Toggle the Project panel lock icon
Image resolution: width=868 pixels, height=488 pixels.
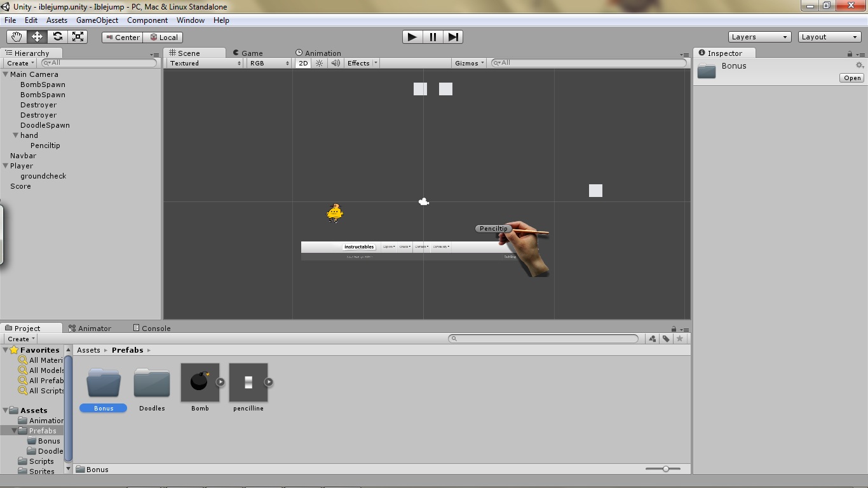click(x=674, y=329)
